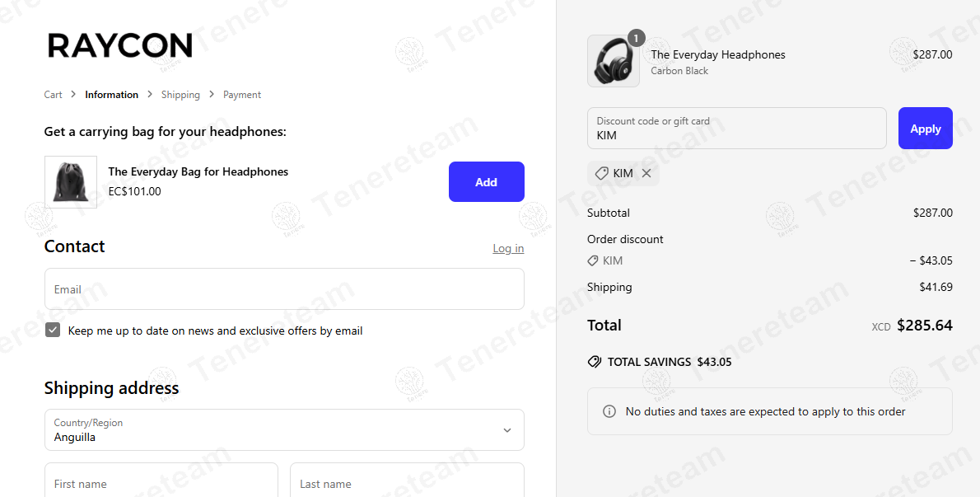Select the Shipping breadcrumb step
The image size is (980, 497).
click(x=180, y=95)
